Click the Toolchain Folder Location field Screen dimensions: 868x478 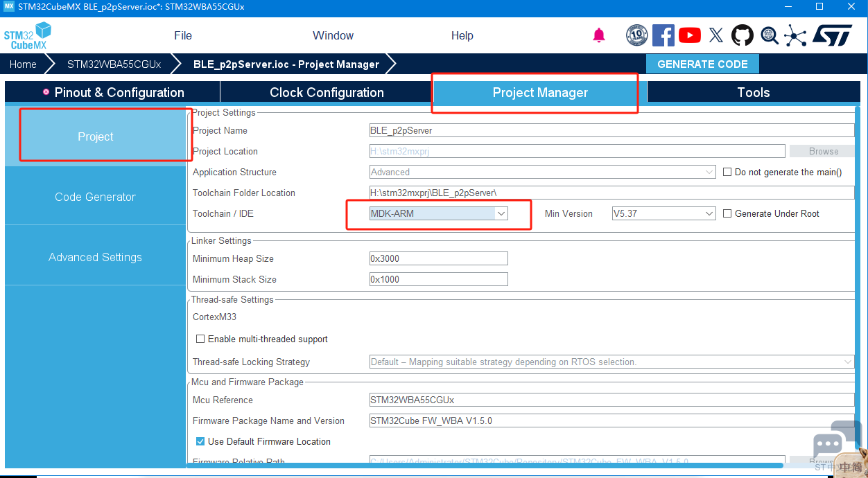click(x=611, y=193)
